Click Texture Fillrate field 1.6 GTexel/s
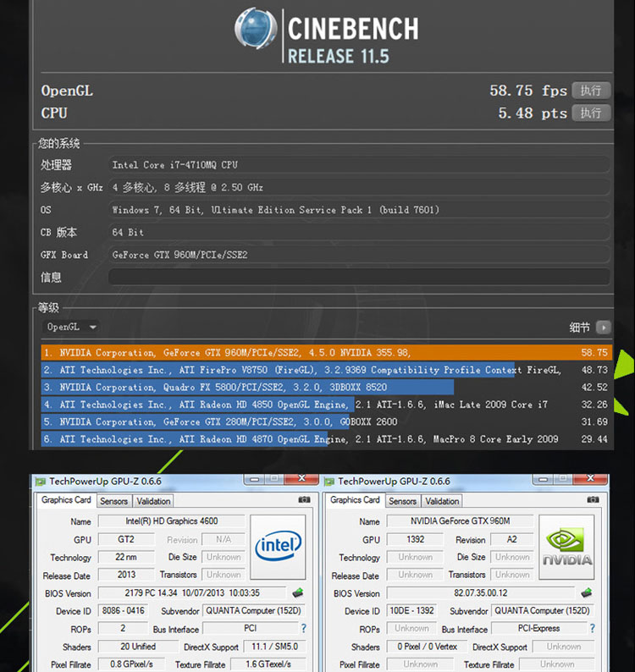This screenshot has width=635, height=672. coord(268,664)
